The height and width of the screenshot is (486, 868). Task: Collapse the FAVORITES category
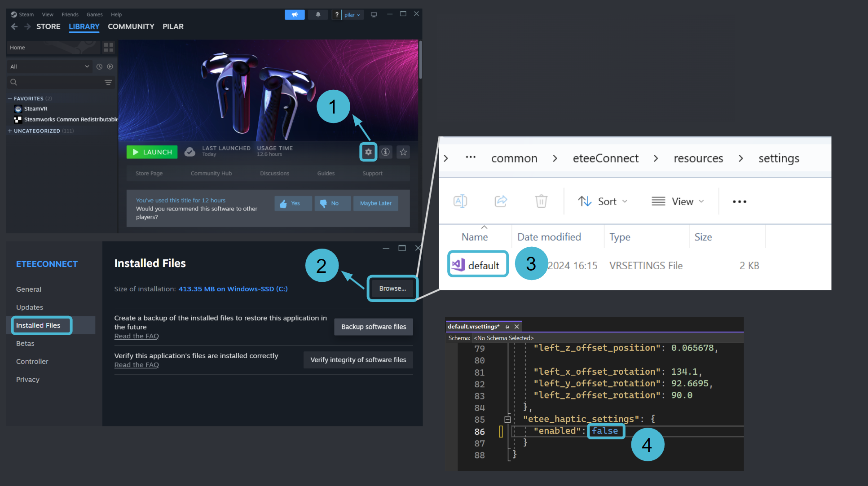[x=10, y=98]
